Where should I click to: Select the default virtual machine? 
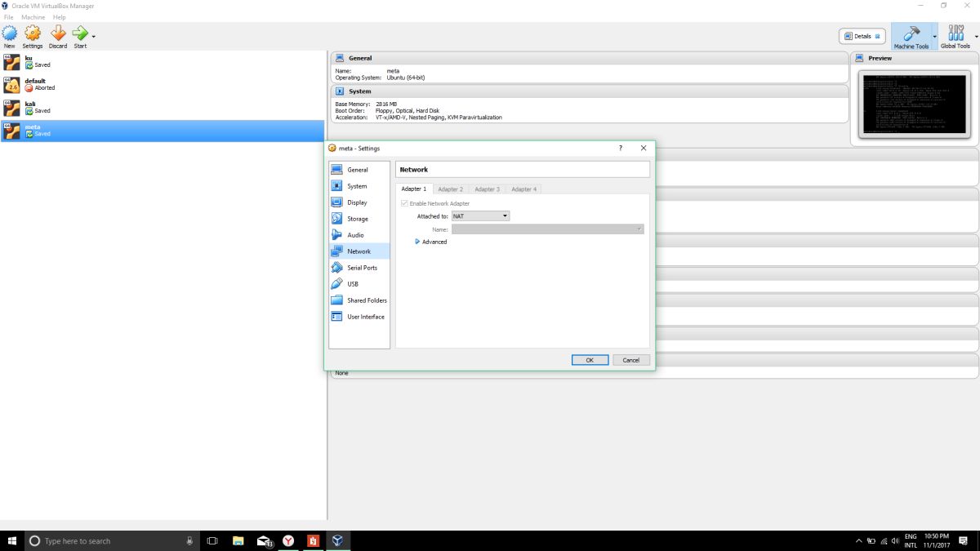click(163, 85)
